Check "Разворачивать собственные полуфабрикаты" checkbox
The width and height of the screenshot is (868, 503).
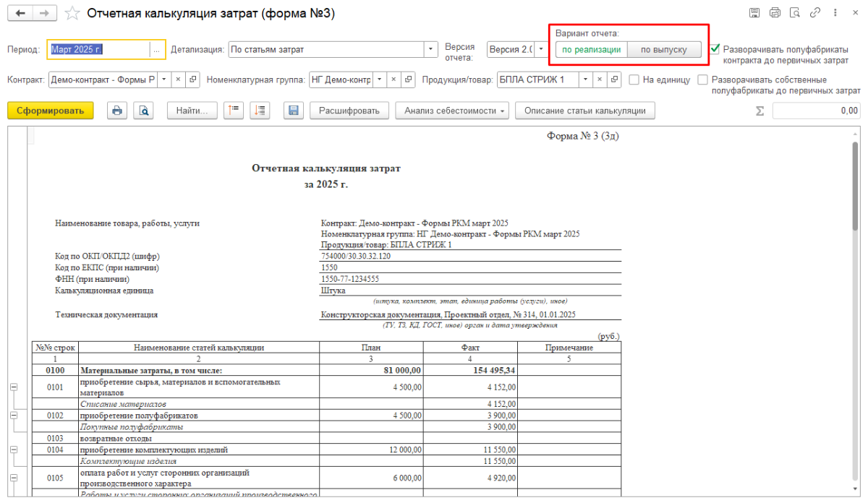(702, 80)
